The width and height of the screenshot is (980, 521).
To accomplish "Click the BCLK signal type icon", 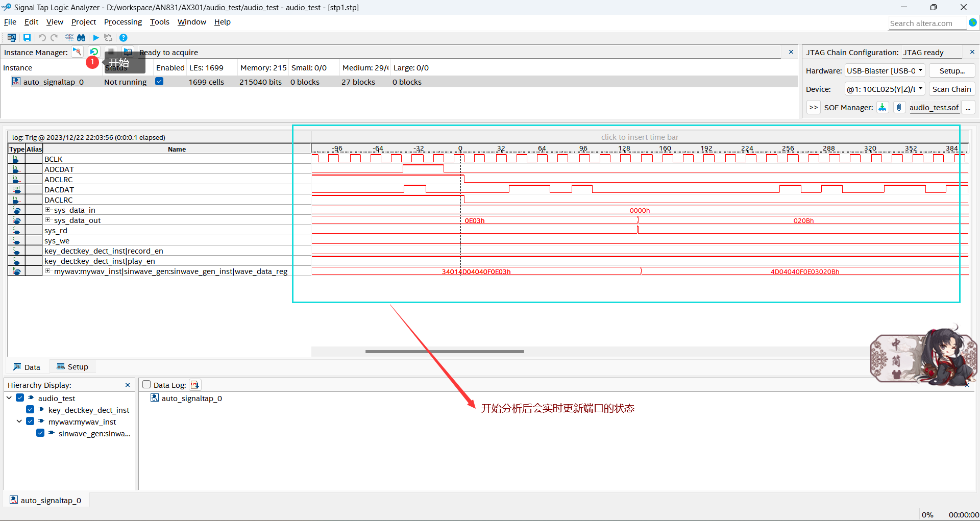I will (16, 159).
